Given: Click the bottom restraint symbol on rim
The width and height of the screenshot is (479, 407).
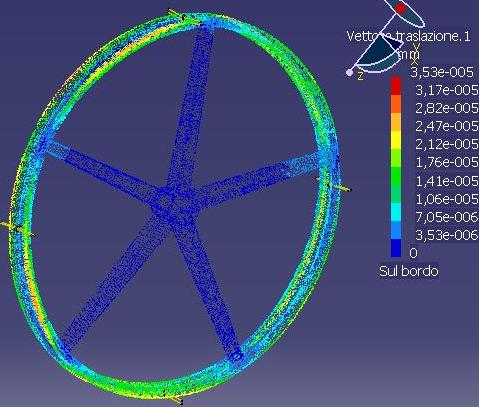Looking at the screenshot, I should click(x=173, y=397).
